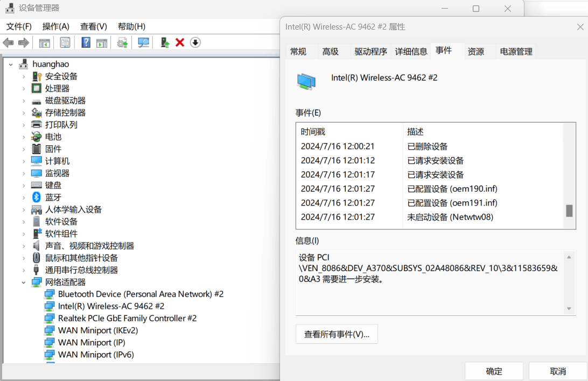Viewport: 588px width, 381px height.
Task: Select Intel(R) Wireless-AC 9462 #2 in tree
Action: [111, 306]
